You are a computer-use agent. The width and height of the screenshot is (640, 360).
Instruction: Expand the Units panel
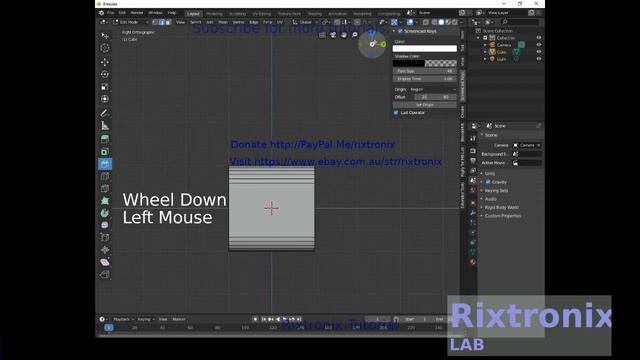(x=489, y=173)
